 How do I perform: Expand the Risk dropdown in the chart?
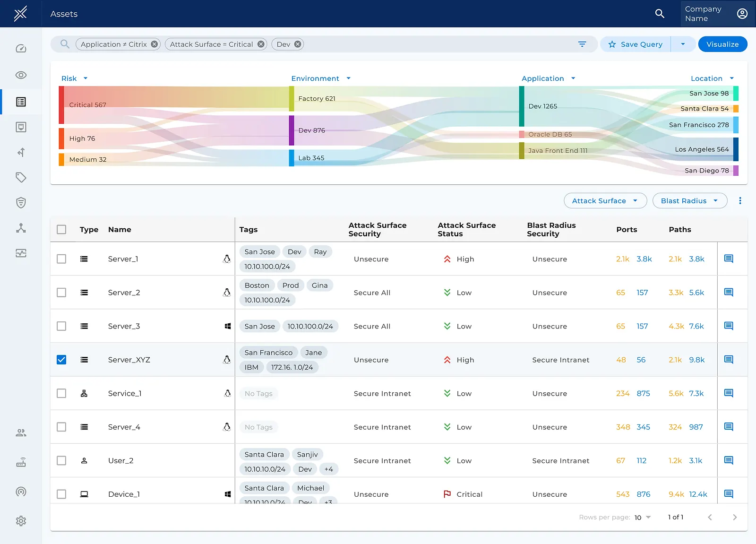point(75,78)
